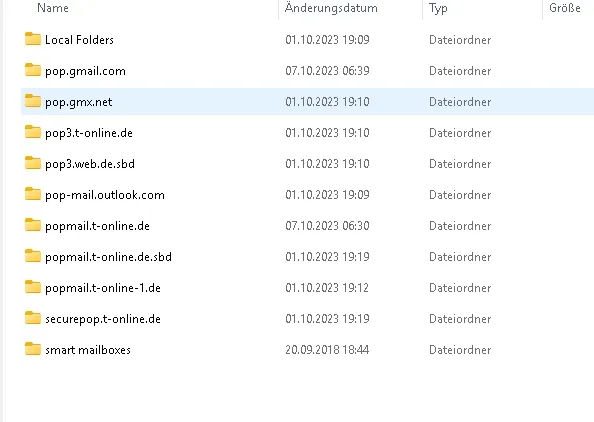Viewport: 594px width, 422px height.
Task: Select the Local Folders folder icon
Action: 33,39
